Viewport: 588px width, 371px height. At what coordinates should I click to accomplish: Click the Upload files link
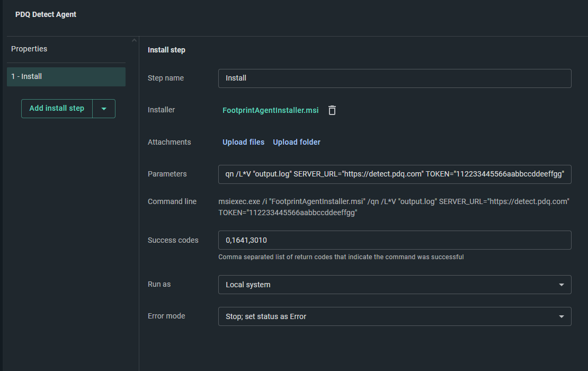243,142
